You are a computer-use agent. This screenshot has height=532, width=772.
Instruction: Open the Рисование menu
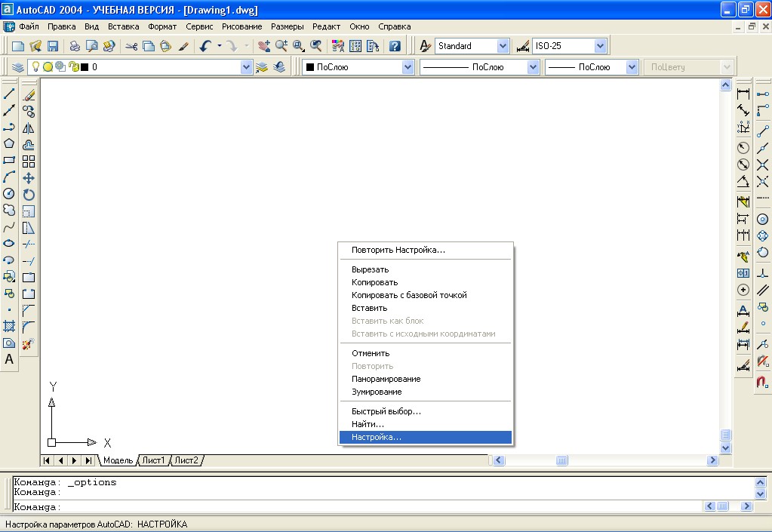click(x=241, y=26)
